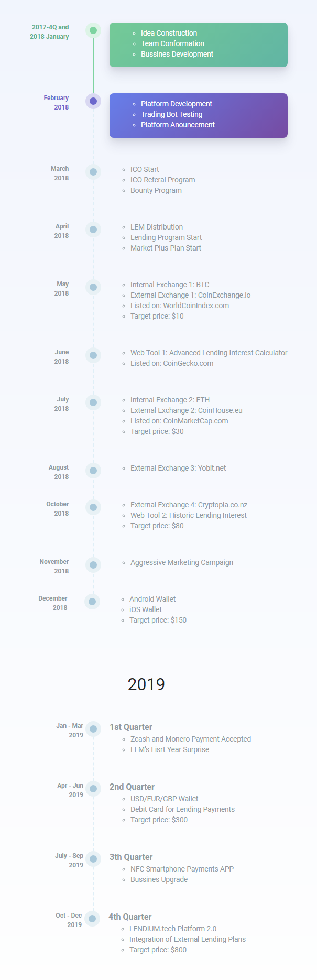Select the August 2018 timeline marker dot
Screen dimensions: 317x980
93,471
